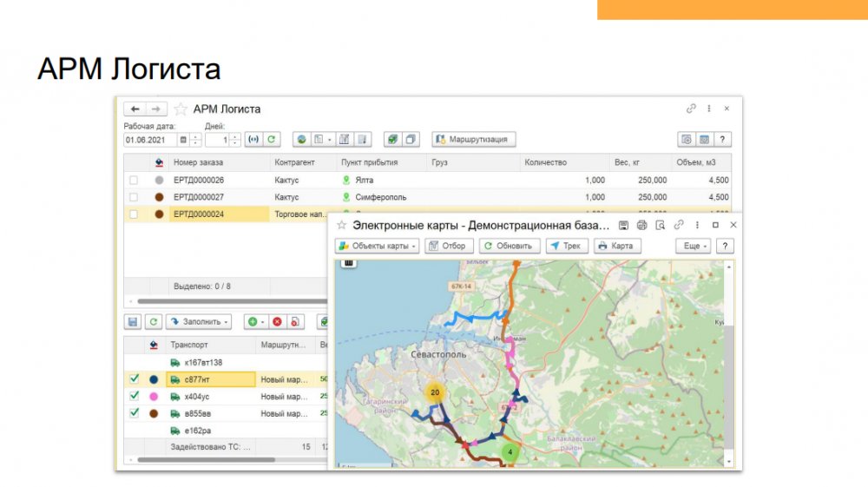This screenshot has width=868, height=487.
Task: Click the Транспорт column header
Action: tap(188, 345)
